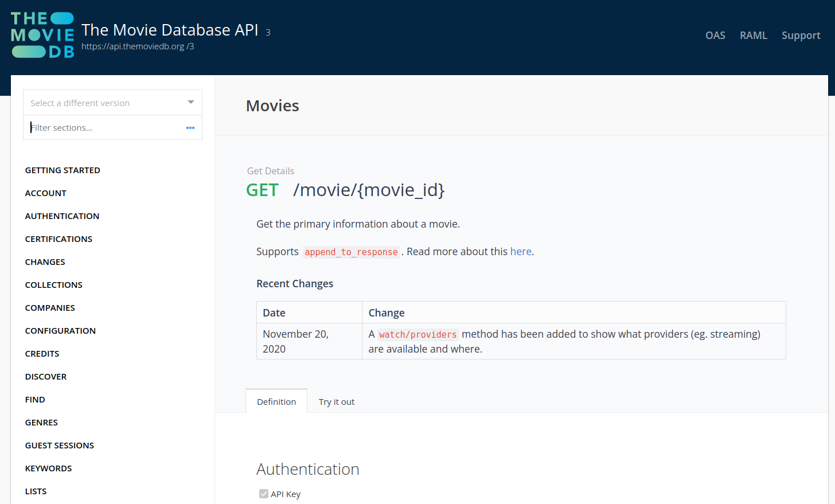Click the Movies section heading
This screenshot has height=504, width=835.
pyautogui.click(x=272, y=106)
